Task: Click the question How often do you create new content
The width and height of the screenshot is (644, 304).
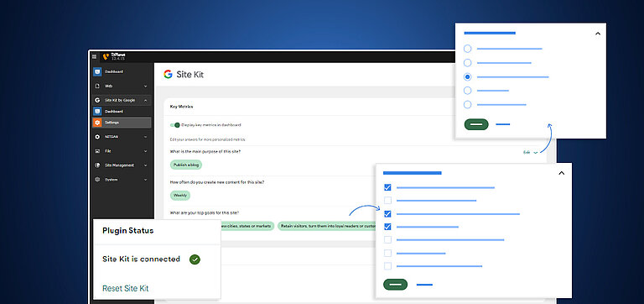Action: coord(217,182)
